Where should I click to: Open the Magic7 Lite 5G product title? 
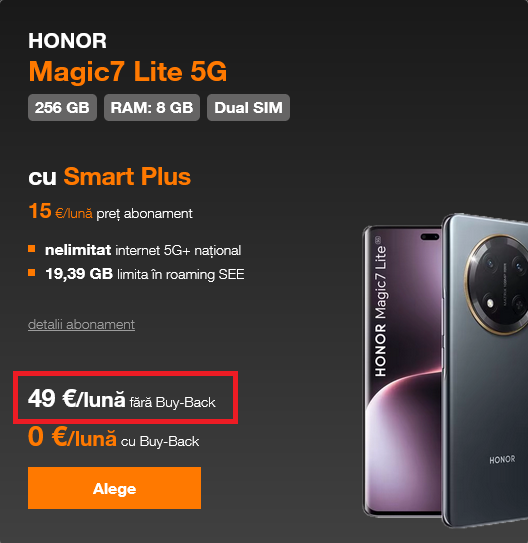pyautogui.click(x=128, y=72)
